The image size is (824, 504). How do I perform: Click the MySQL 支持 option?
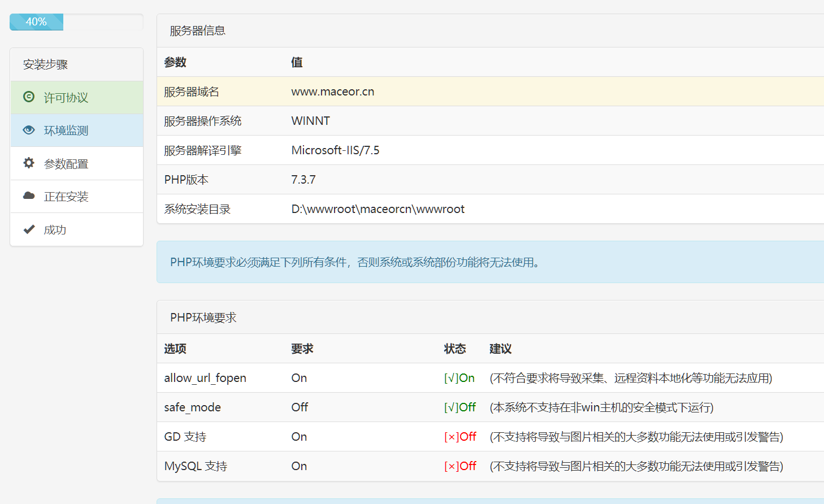pos(196,466)
